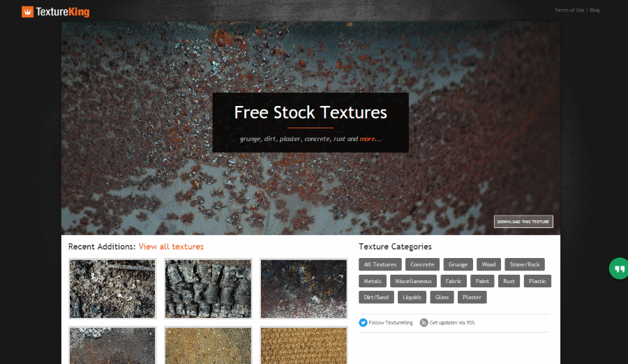628x364 pixels.
Task: Open the charred wood texture thumbnail
Action: [208, 289]
